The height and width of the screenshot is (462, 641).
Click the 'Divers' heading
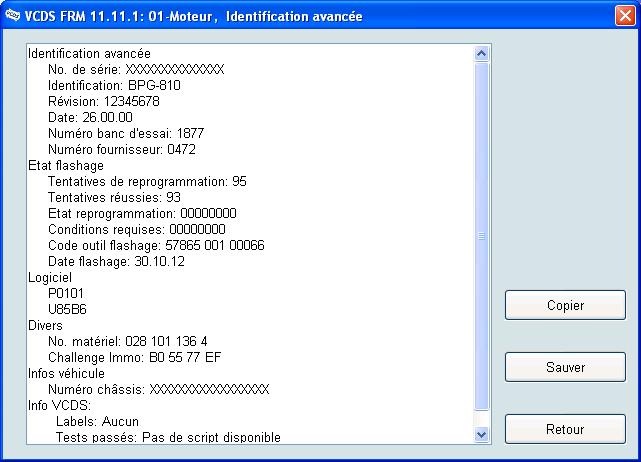[45, 325]
